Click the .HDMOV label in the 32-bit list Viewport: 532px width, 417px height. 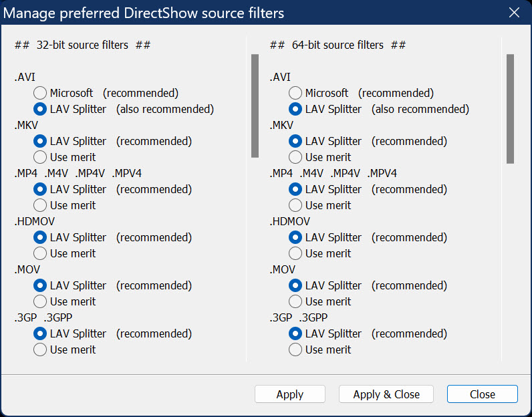35,221
